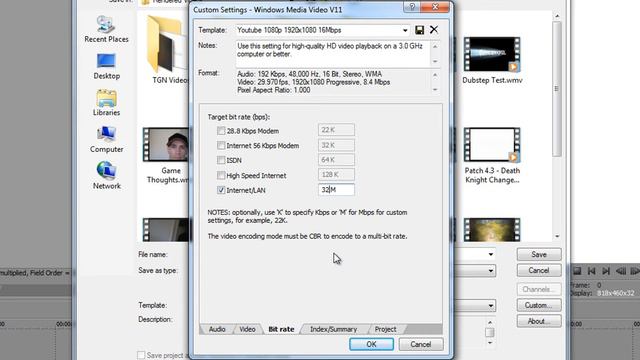Click the help question mark in dialog title bar

click(x=412, y=7)
